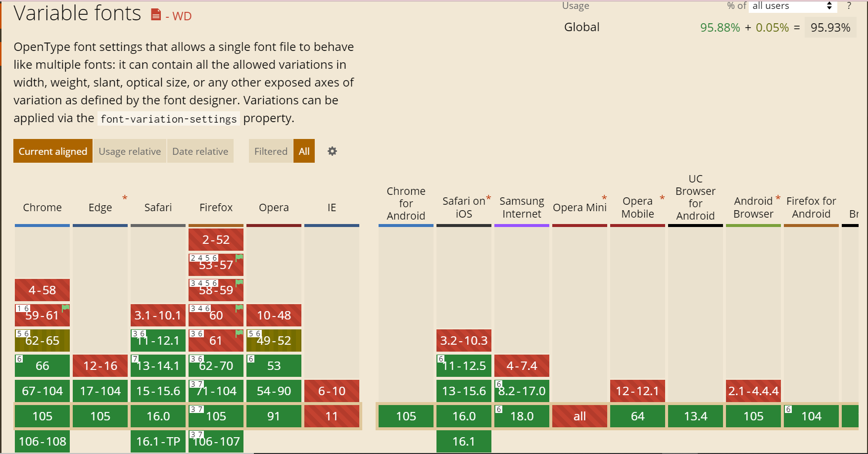Select Safari on iOS 3.2-10.3 cell
Viewport: 868px width, 454px height.
click(464, 341)
